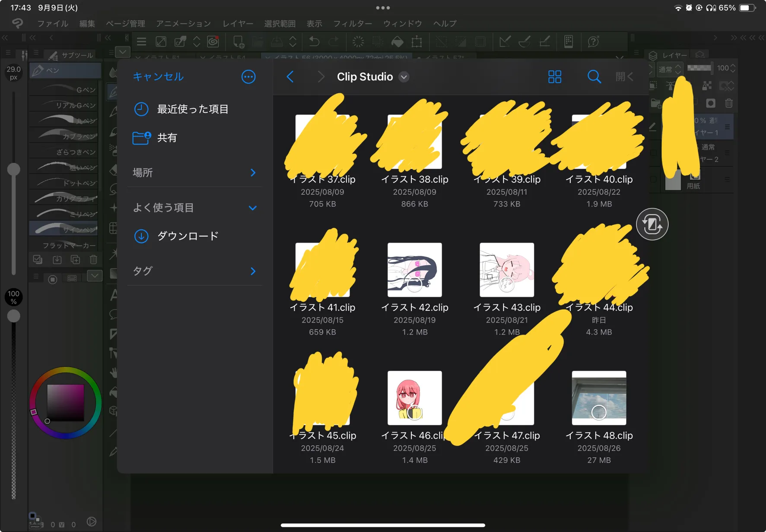Open the File (ファイル) menu

click(53, 23)
